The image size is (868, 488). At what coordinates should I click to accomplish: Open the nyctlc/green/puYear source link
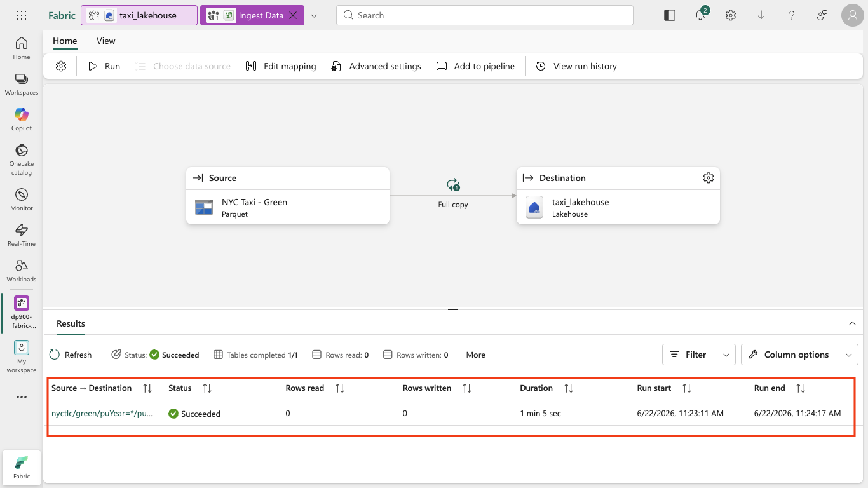[102, 414]
